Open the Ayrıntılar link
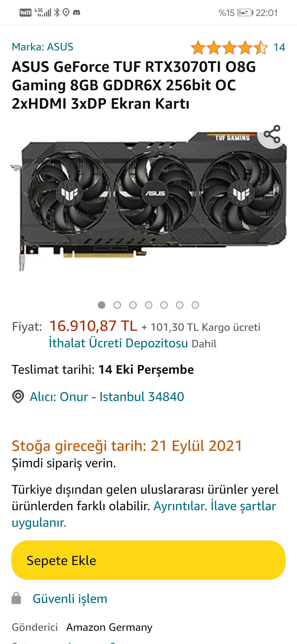Viewport: 297px width, 644px height. [x=180, y=506]
